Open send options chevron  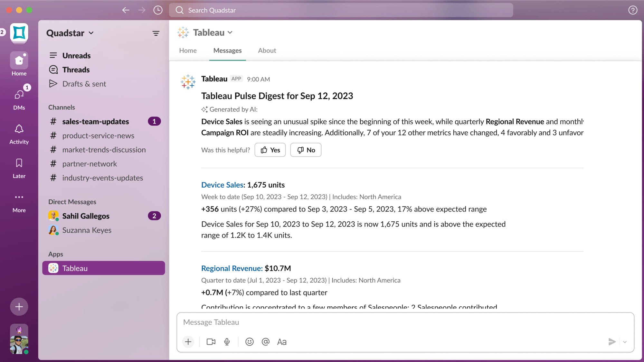click(625, 342)
